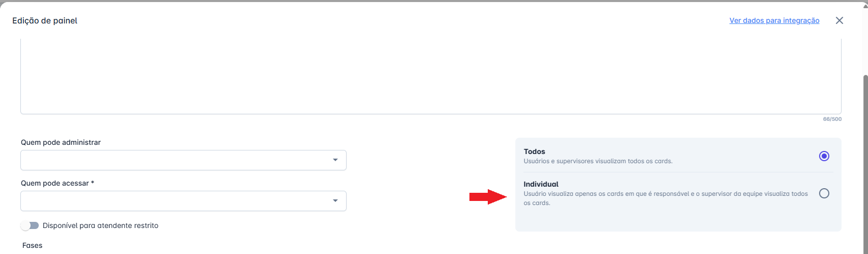
Task: Click the Quem pode administrar field label
Action: pos(61,142)
